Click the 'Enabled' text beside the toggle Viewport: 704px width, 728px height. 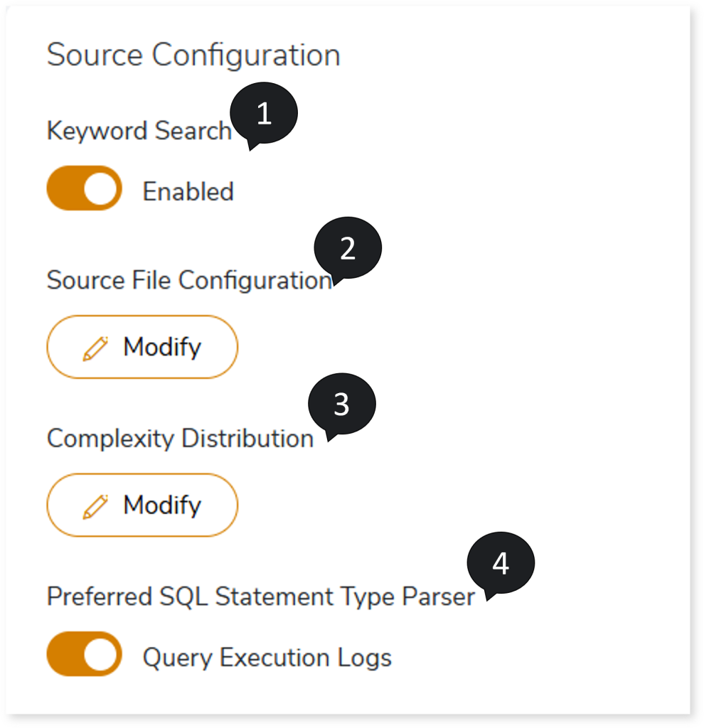188,192
